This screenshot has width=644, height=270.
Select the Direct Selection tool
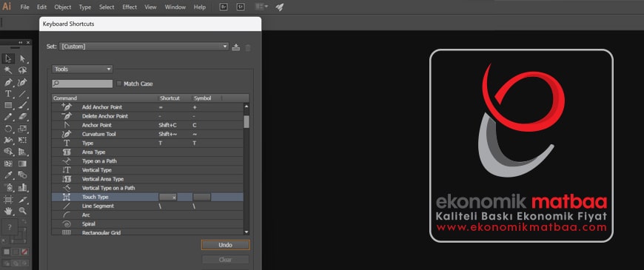[x=23, y=58]
